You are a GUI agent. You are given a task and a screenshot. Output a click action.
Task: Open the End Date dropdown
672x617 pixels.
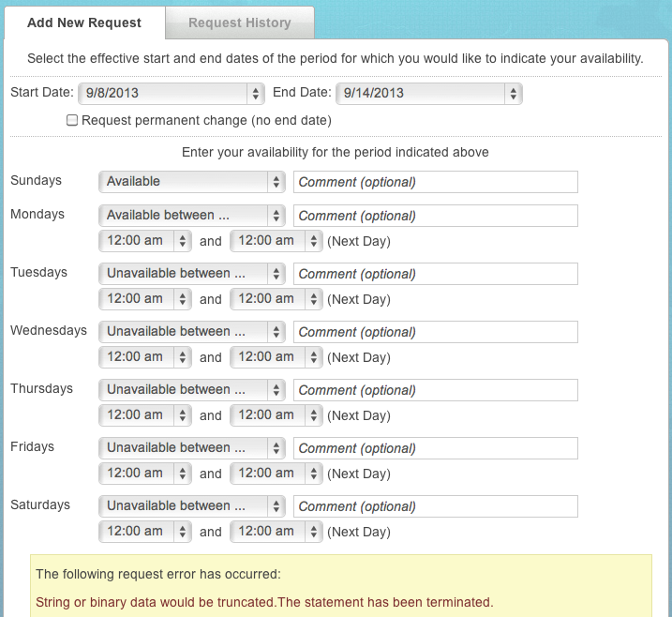click(429, 94)
